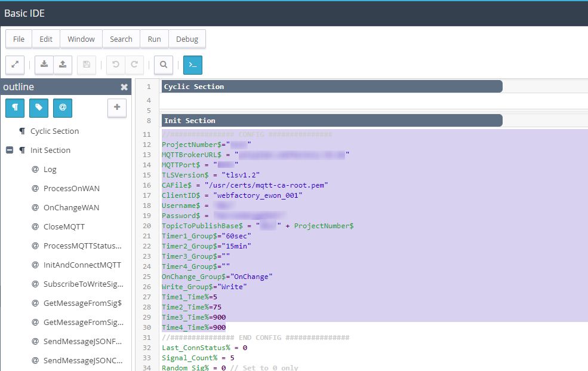This screenshot has height=371, width=588.
Task: Toggle the tag labels filter in outline
Action: (39, 108)
